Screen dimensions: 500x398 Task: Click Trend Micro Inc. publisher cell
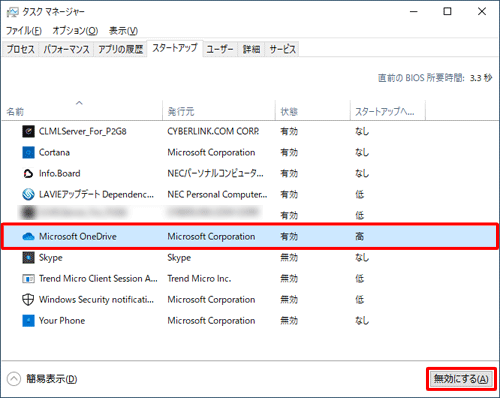(x=199, y=278)
